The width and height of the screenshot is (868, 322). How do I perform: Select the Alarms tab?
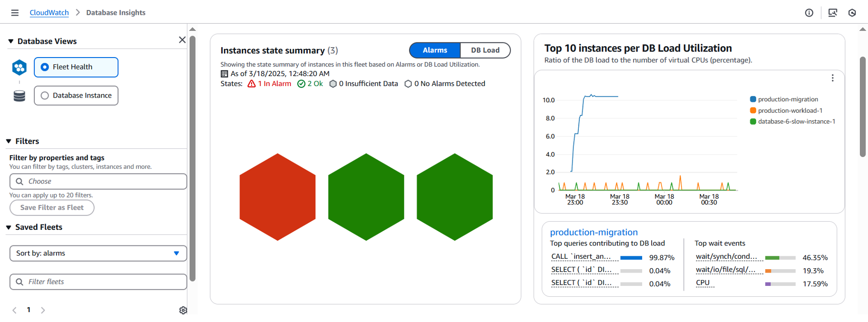[435, 50]
